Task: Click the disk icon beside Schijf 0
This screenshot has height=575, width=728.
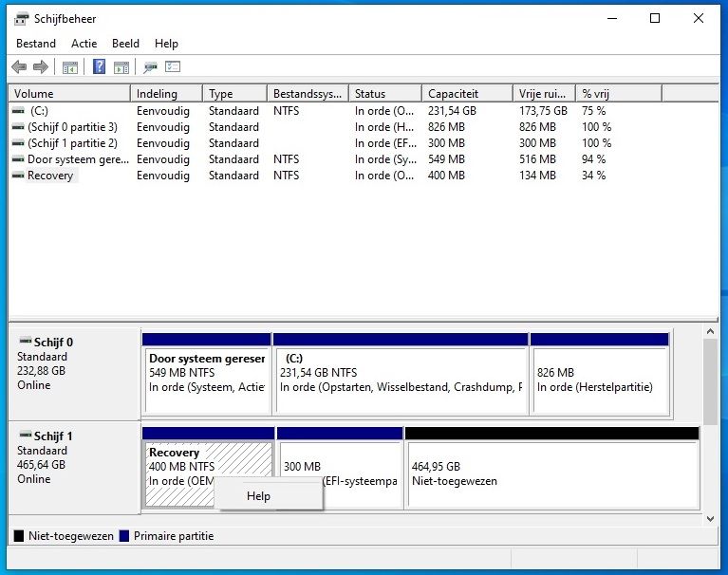Action: tap(25, 341)
